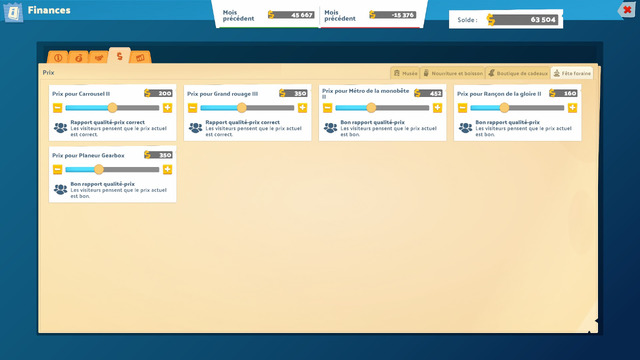Switch to Boutique de cadeaux prices
640x360 pixels.
tap(518, 73)
